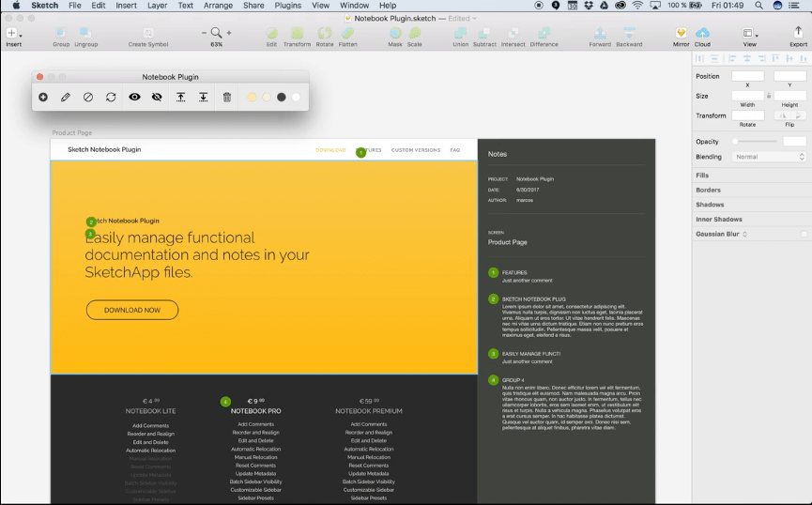812x505 pixels.
Task: Open the View dropdown in toolbar
Action: tap(749, 35)
